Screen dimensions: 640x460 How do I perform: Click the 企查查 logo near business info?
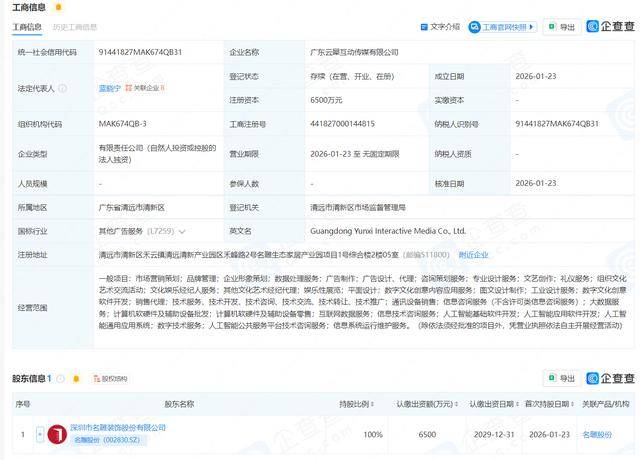(610, 26)
